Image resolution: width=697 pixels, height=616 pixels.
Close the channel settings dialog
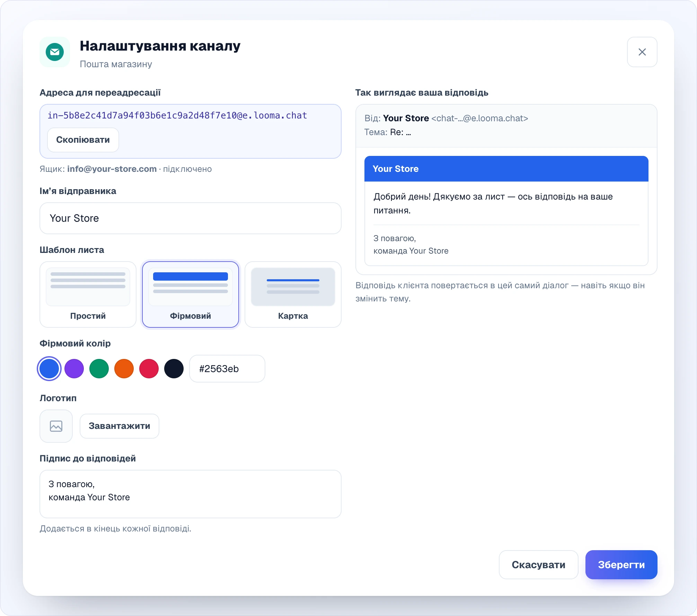(x=642, y=52)
